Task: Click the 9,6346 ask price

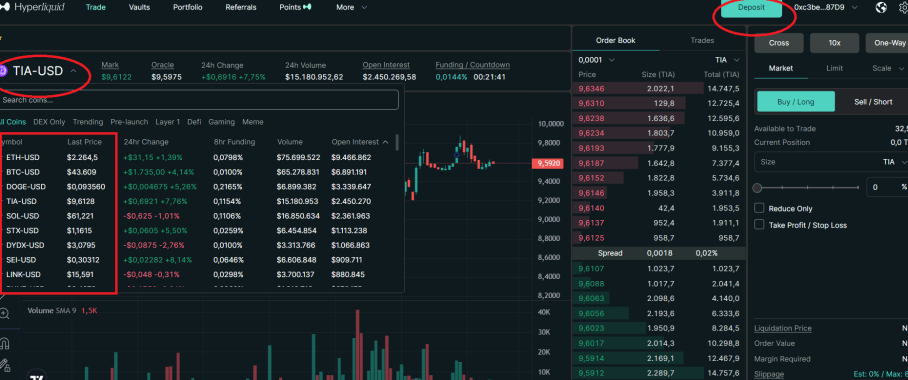Action: click(591, 89)
